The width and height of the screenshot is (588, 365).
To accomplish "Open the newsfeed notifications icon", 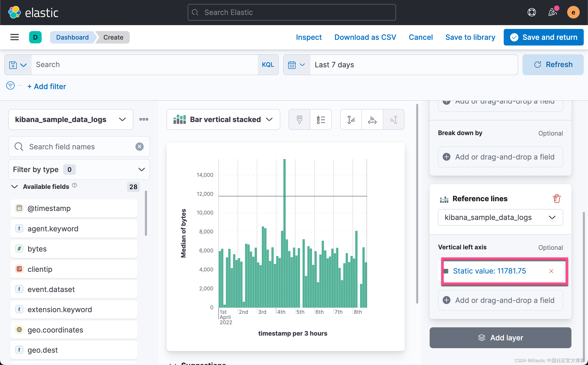I will (552, 12).
